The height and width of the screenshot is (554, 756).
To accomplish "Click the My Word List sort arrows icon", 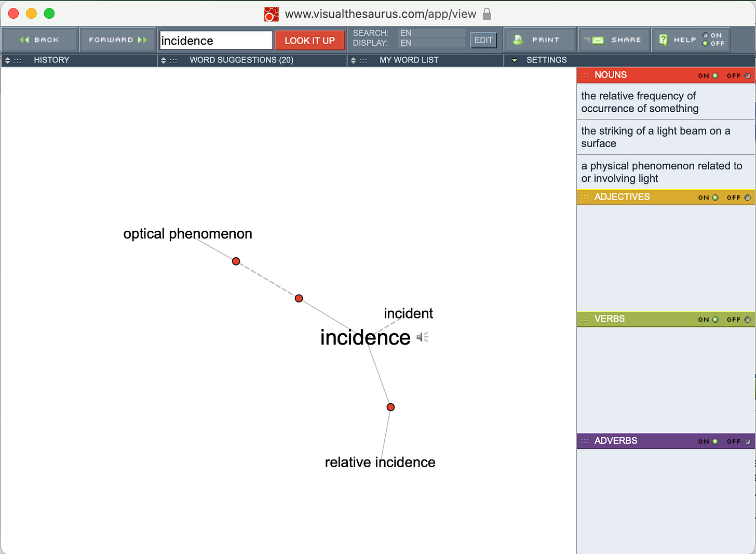I will click(x=354, y=60).
